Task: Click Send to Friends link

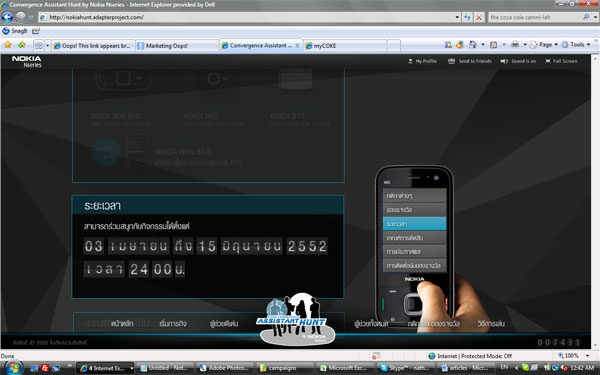Action: pyautogui.click(x=470, y=61)
